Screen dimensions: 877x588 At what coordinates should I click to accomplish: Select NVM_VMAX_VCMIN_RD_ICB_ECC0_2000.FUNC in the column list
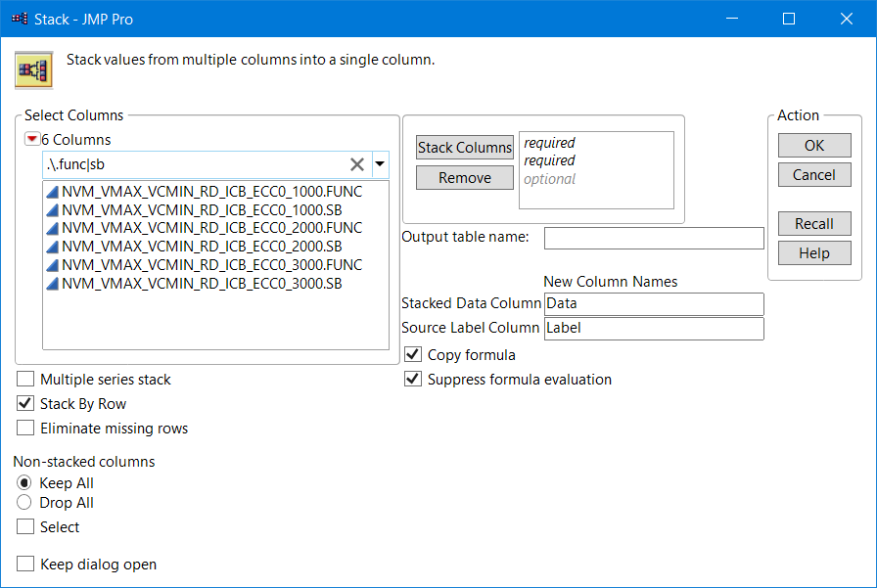tap(211, 229)
